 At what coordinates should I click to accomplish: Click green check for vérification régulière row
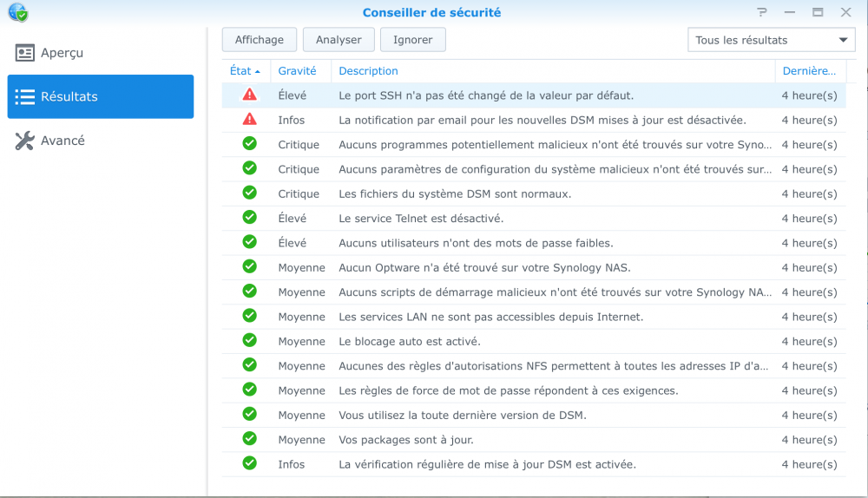(x=250, y=463)
